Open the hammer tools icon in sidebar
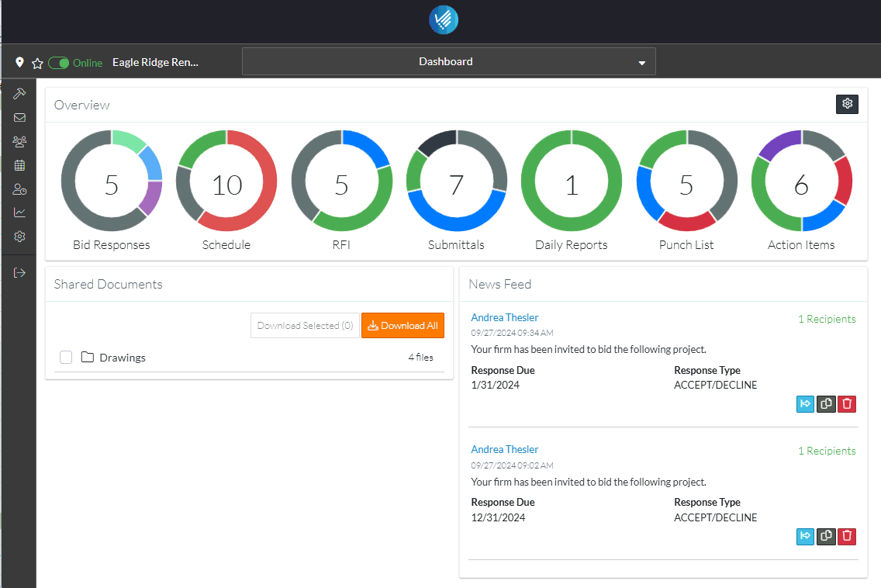Screen dimensions: 881x588 (19, 94)
